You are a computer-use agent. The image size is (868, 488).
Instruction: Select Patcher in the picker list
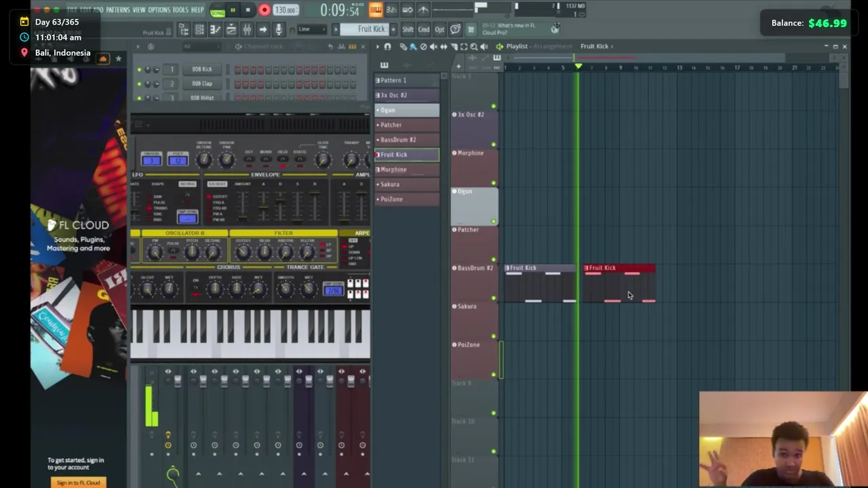(407, 125)
